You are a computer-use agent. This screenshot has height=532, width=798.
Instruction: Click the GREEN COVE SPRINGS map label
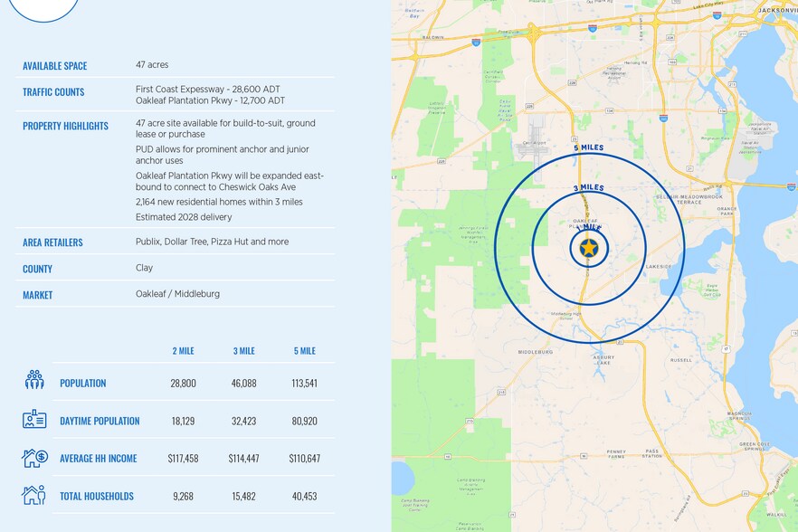[755, 446]
